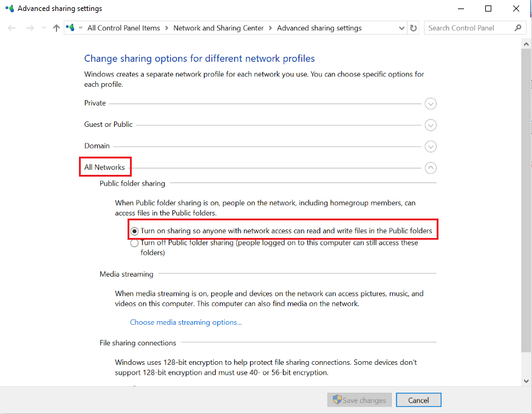Viewport: 532px width, 414px height.
Task: Open the address bar history dropdown
Action: [401, 28]
